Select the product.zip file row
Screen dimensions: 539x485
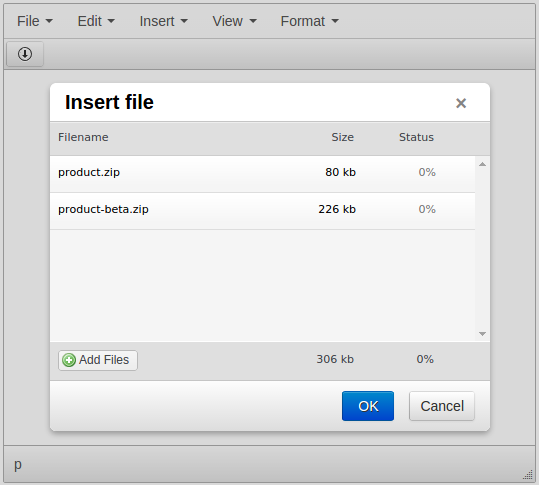262,174
